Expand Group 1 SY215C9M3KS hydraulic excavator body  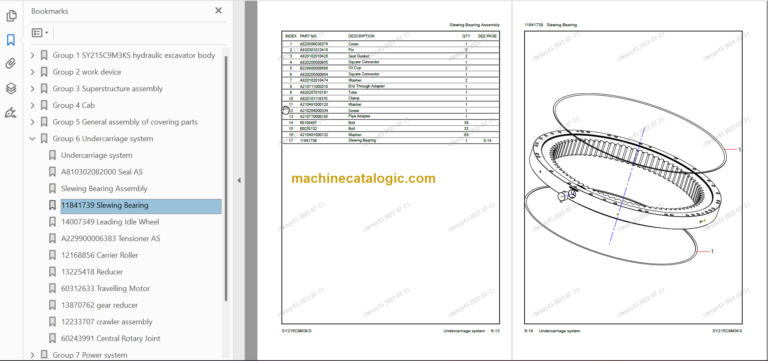point(32,55)
